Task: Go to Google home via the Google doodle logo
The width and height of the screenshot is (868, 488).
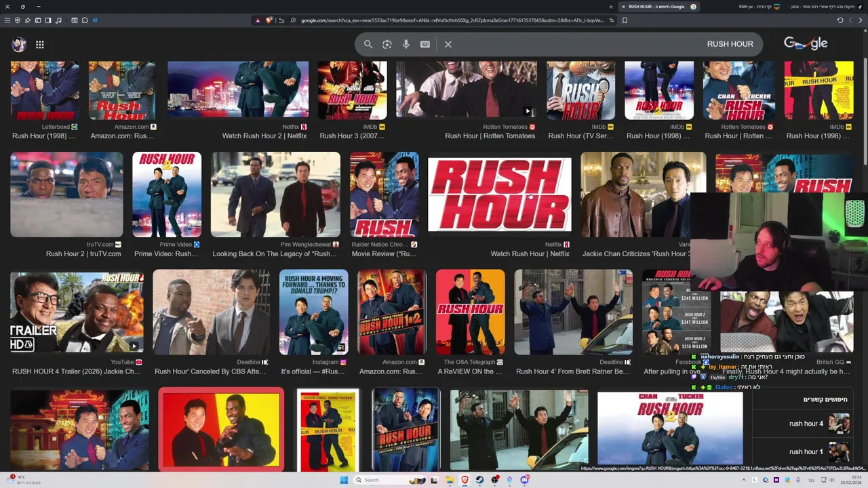Action: click(806, 43)
